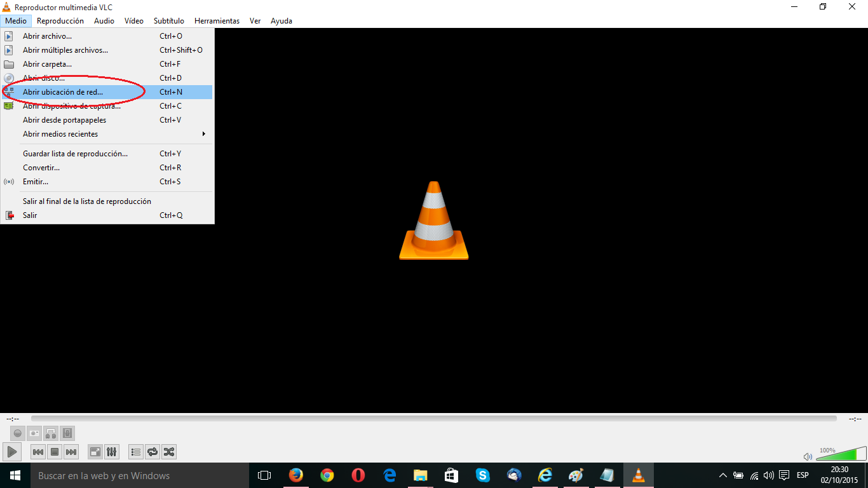Select the Emitir... option

(107, 182)
